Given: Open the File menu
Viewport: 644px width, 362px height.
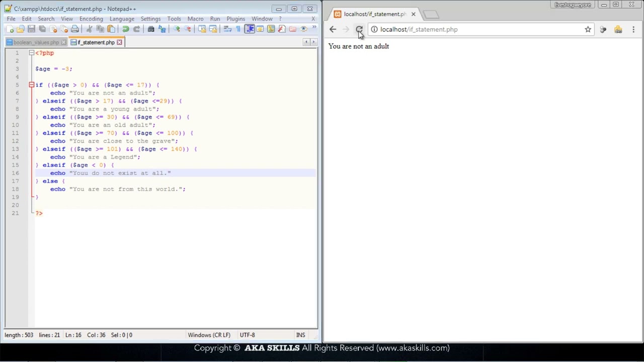Looking at the screenshot, I should 11,19.
